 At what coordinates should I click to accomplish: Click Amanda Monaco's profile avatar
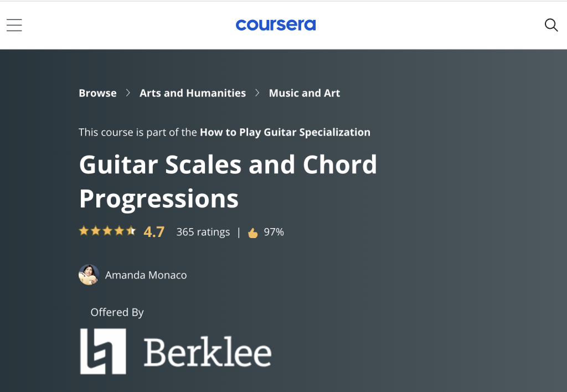click(89, 275)
